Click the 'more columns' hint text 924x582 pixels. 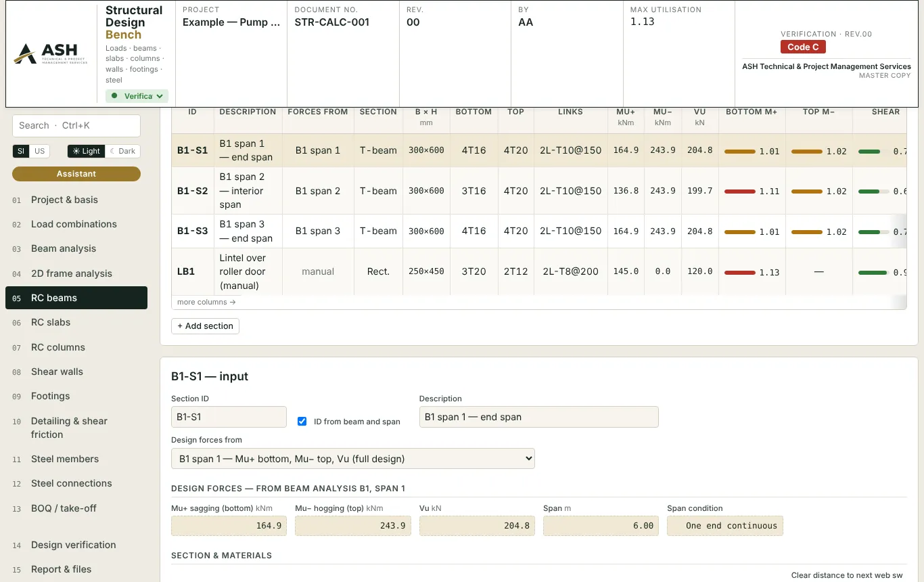[206, 303]
